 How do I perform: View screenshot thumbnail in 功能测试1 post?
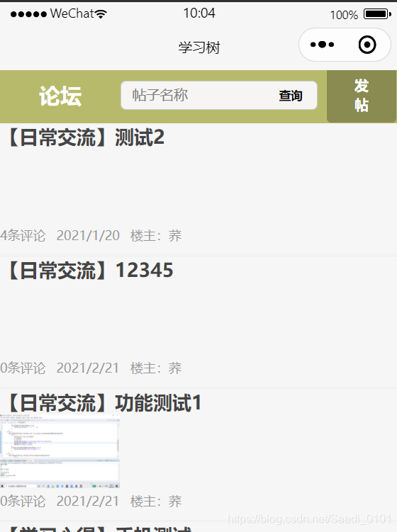60,451
